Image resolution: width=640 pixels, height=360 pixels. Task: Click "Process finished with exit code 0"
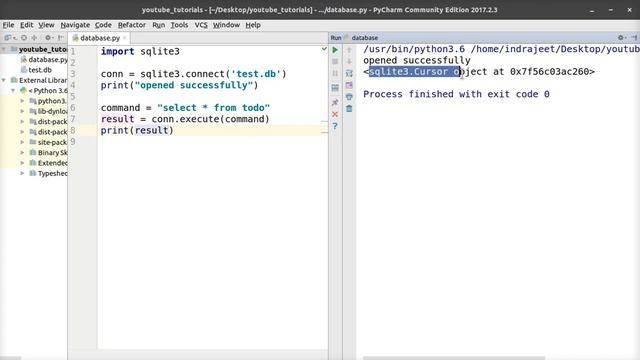pyautogui.click(x=456, y=94)
